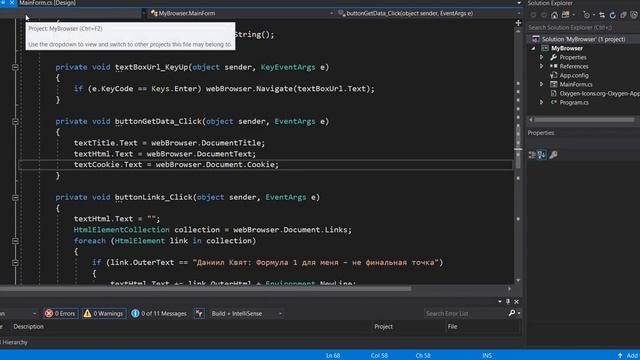Screen dimensions: 640x360
Task: Collapse the if link.OuterText block outline
Action: pyautogui.click(x=15, y=263)
